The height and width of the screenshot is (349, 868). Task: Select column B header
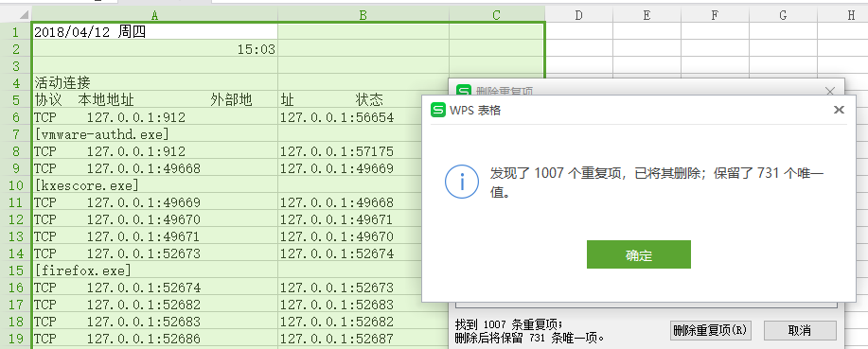363,15
